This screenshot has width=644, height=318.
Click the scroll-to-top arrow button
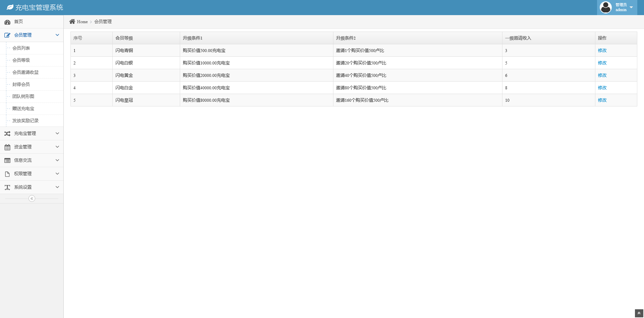point(639,313)
